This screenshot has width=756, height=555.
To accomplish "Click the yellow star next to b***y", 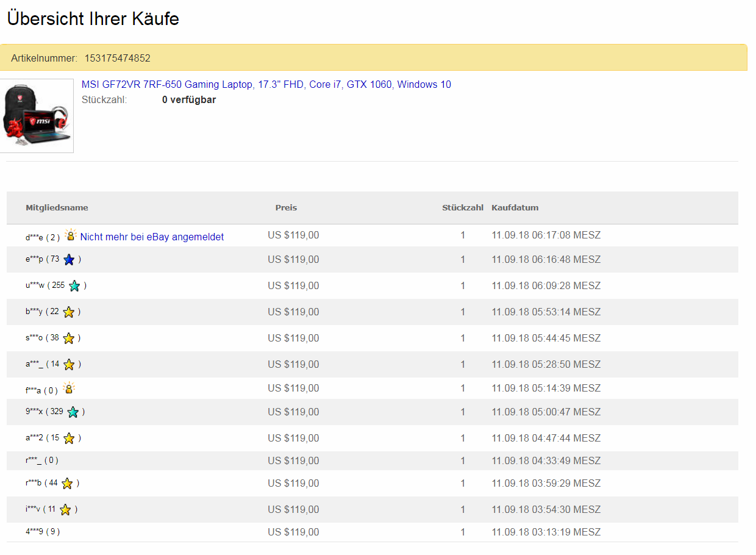I will [x=69, y=312].
